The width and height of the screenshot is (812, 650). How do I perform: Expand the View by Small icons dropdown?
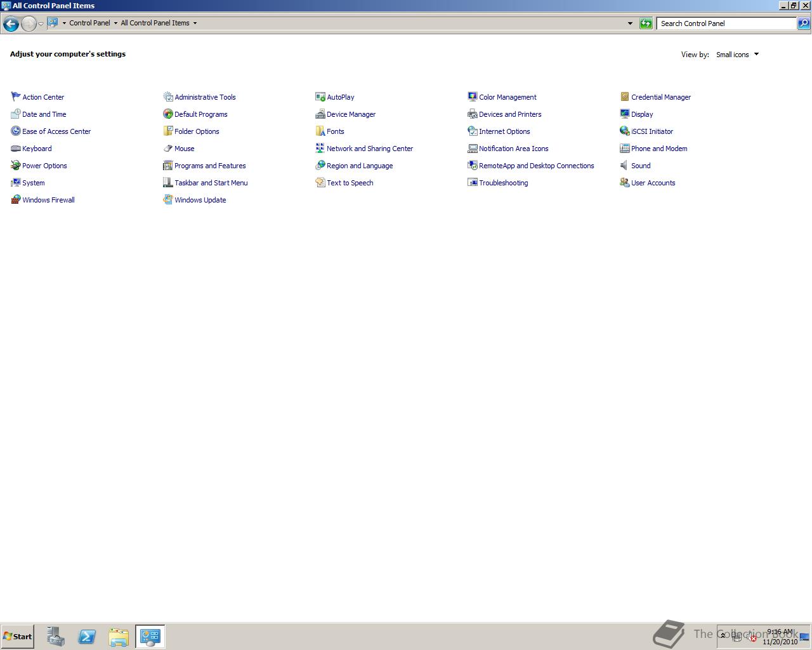[x=737, y=55]
